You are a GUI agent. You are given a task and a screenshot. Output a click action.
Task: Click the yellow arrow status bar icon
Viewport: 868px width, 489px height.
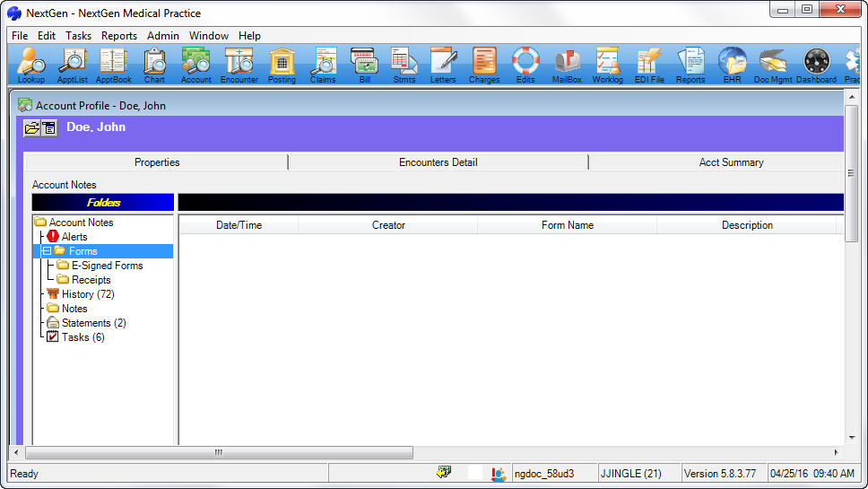444,472
